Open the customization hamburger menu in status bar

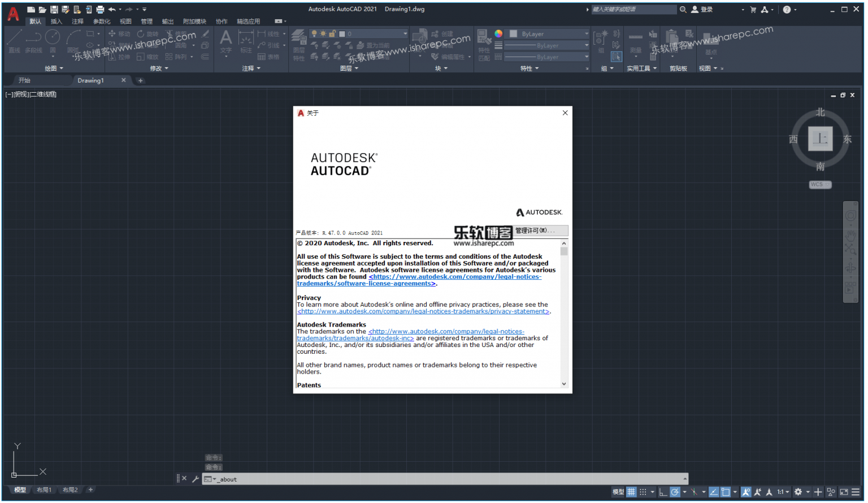856,492
